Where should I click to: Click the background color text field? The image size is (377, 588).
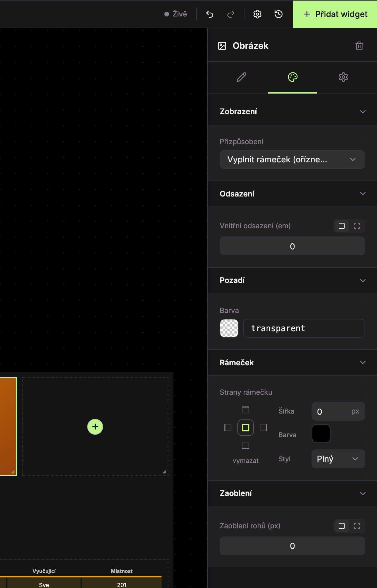click(x=304, y=328)
